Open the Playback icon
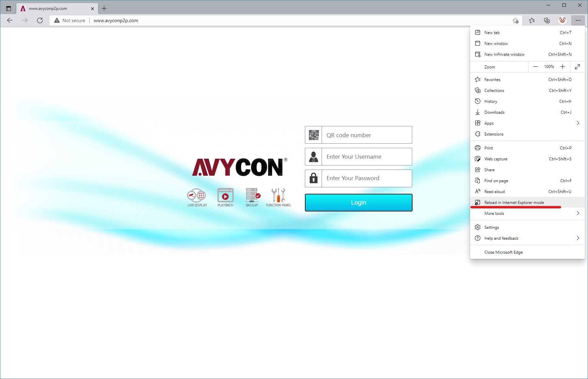The image size is (588, 379). point(225,198)
